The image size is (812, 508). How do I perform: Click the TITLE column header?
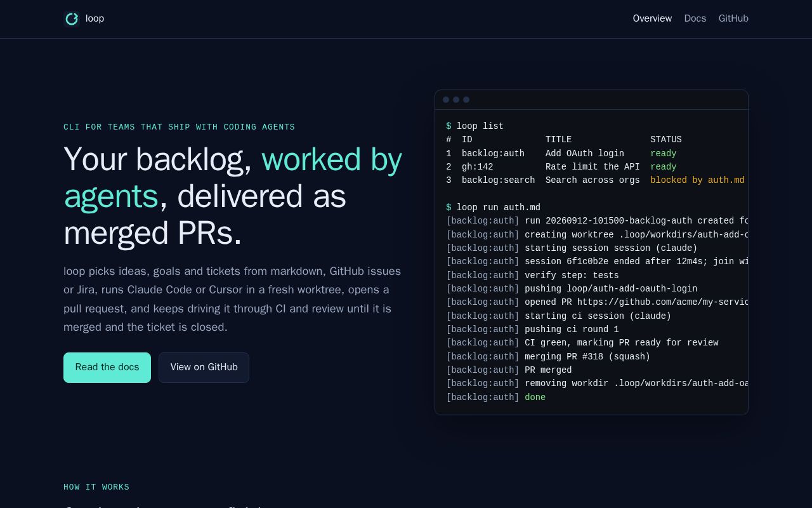(x=558, y=140)
